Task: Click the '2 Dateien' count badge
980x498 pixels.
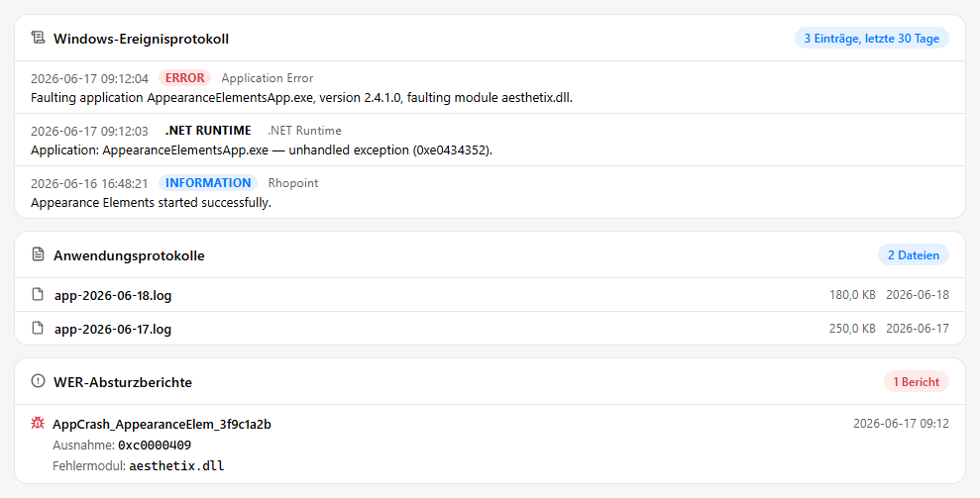Action: [914, 254]
